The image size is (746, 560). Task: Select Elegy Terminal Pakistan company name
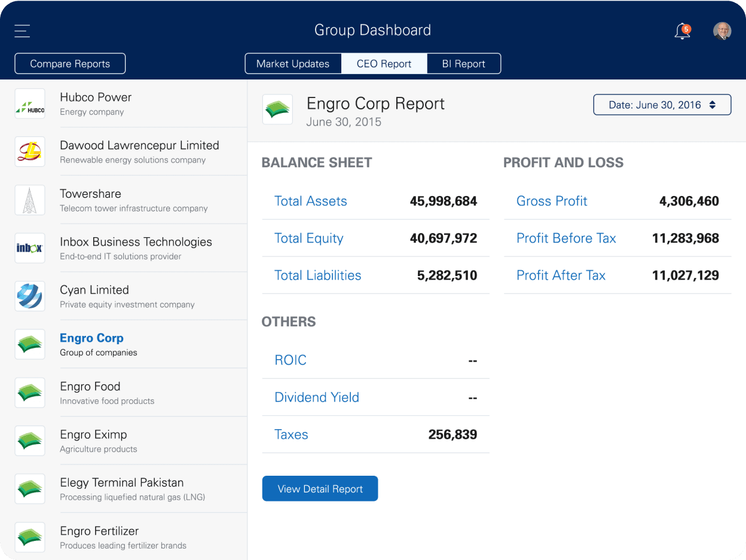click(122, 483)
